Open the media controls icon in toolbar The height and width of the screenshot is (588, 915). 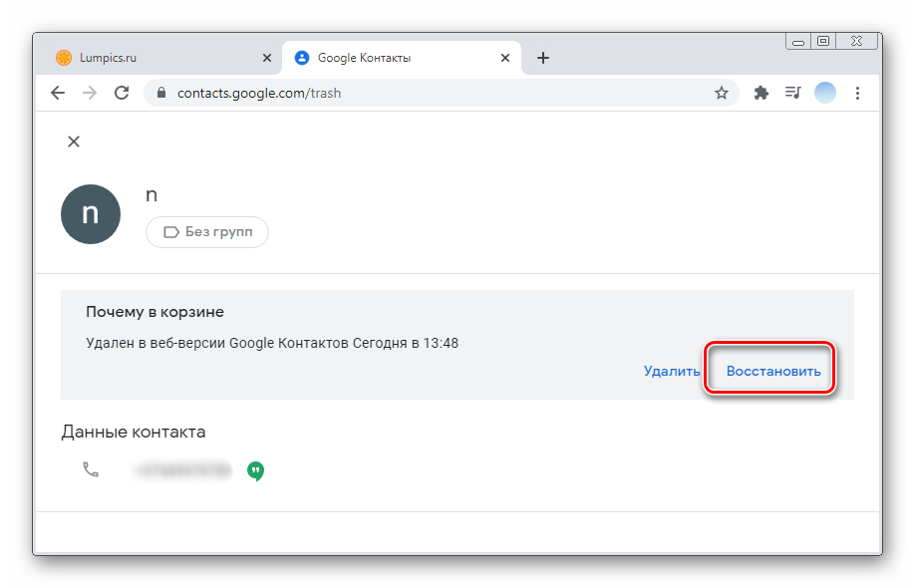click(793, 93)
